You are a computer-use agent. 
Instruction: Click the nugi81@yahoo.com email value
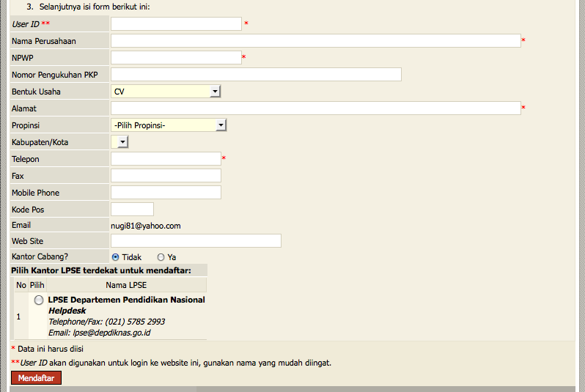click(145, 226)
